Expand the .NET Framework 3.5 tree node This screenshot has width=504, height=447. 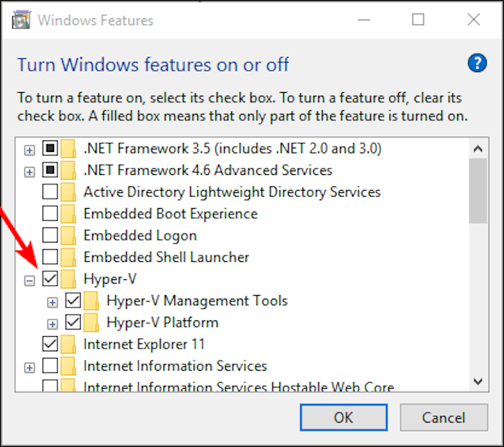click(x=30, y=150)
